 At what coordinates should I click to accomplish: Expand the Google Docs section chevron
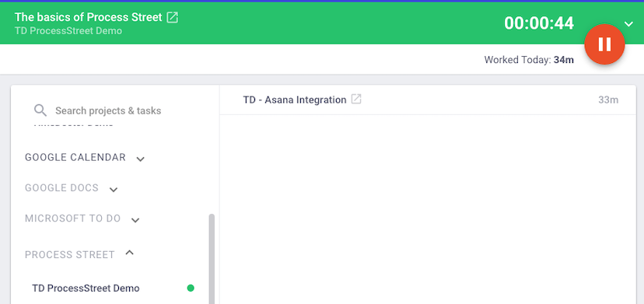pyautogui.click(x=114, y=190)
